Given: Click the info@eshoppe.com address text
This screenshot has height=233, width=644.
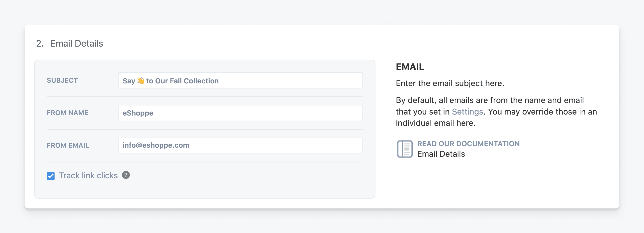Looking at the screenshot, I should 156,145.
